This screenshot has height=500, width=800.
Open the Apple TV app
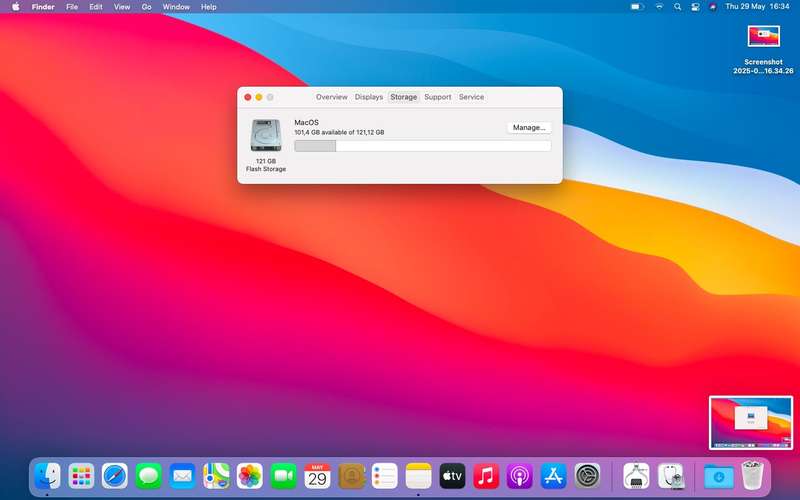click(453, 476)
